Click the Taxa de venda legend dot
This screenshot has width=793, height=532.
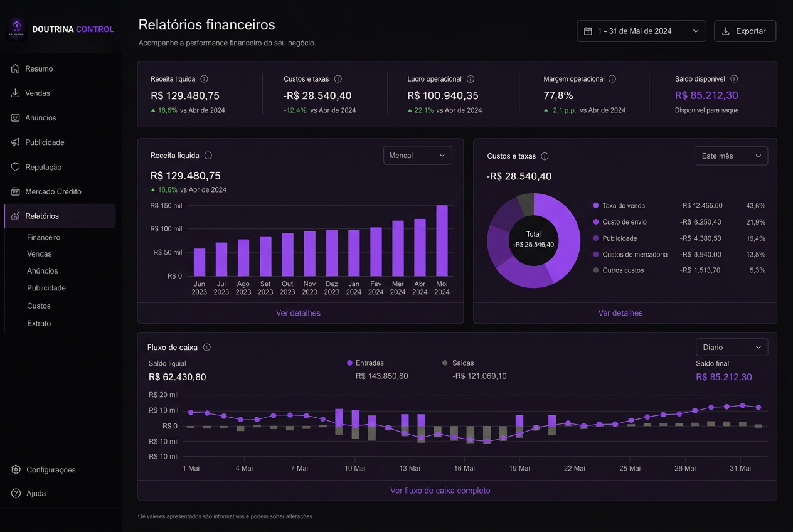pyautogui.click(x=596, y=205)
